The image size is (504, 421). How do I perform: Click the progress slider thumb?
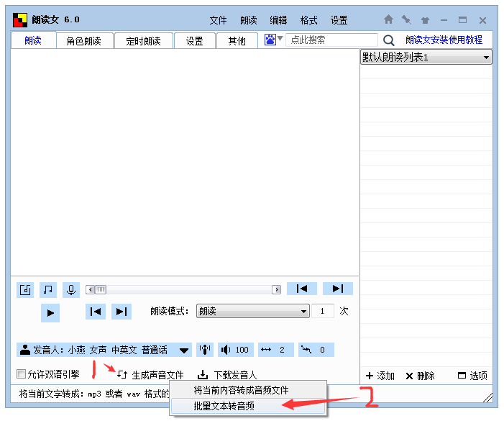(101, 290)
